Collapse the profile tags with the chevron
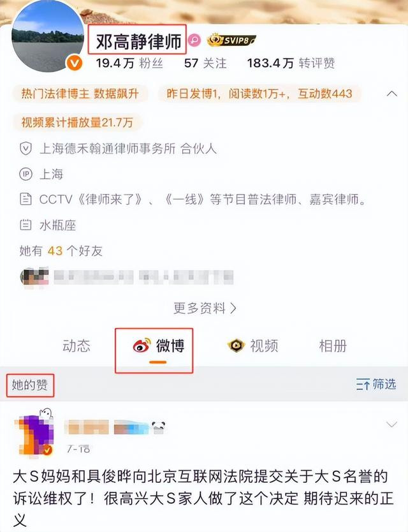Screen dimensions: 408x532 click(x=391, y=93)
